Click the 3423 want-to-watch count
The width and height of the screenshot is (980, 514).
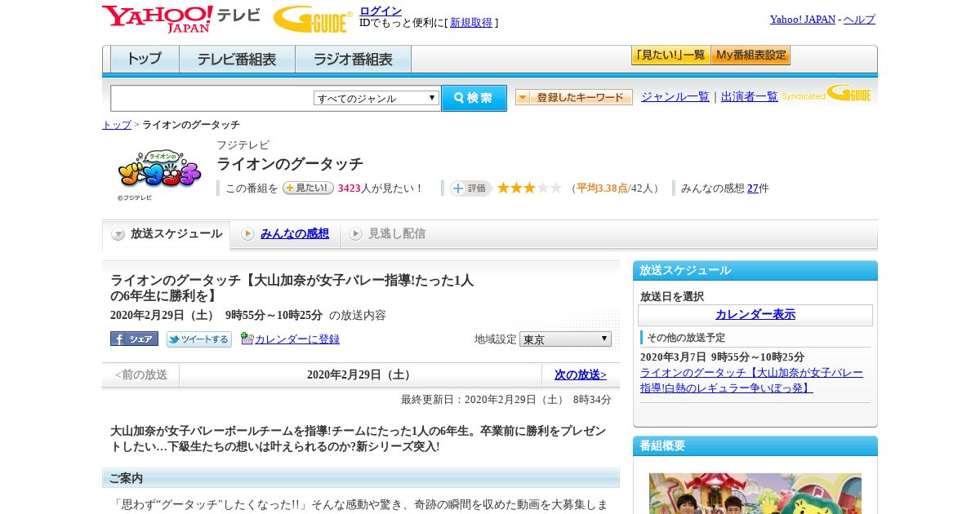pyautogui.click(x=349, y=188)
